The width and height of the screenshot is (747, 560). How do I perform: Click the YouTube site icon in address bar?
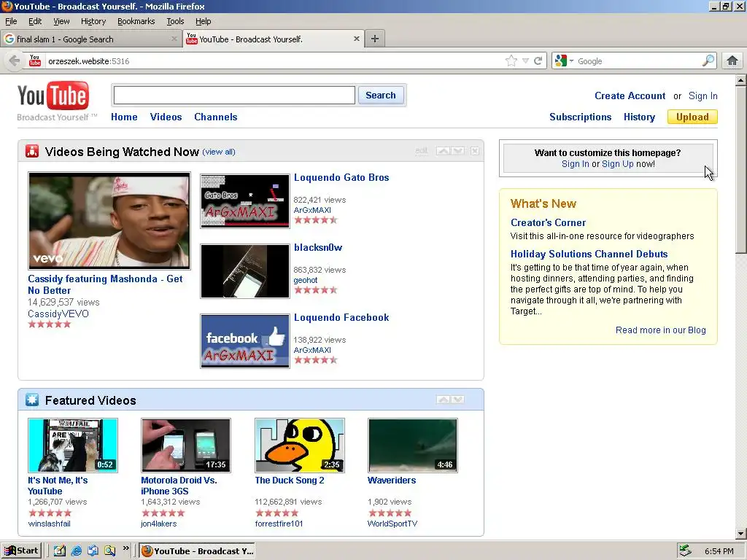point(35,61)
